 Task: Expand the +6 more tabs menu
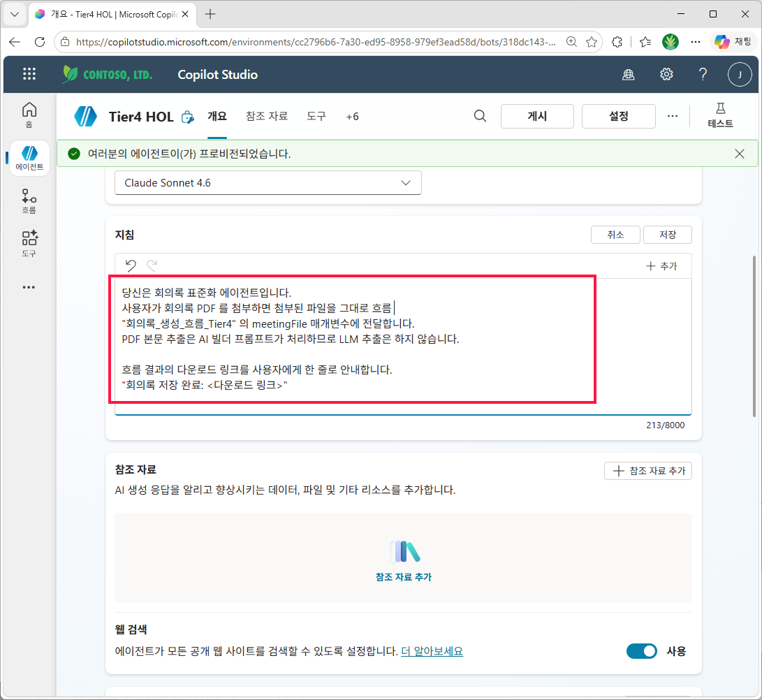point(352,117)
